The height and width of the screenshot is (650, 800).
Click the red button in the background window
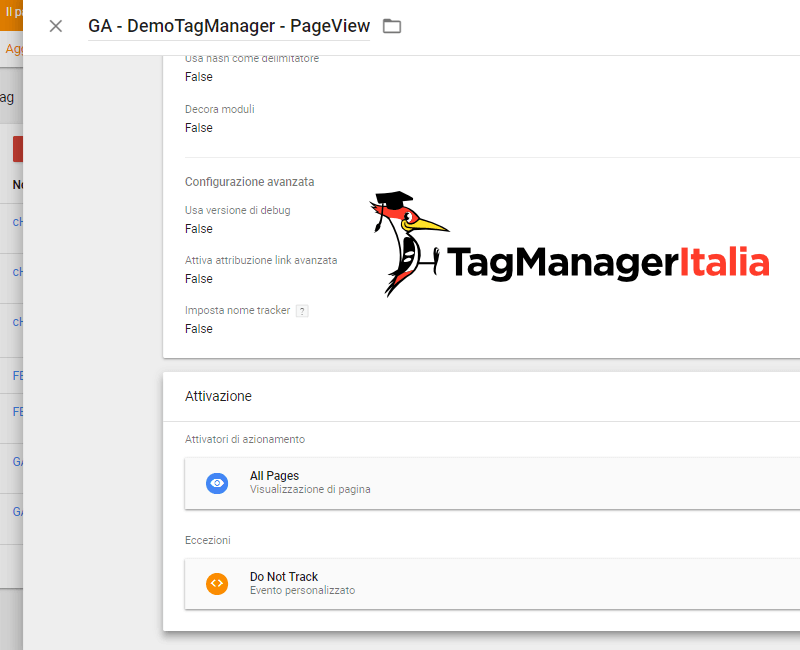tap(18, 149)
